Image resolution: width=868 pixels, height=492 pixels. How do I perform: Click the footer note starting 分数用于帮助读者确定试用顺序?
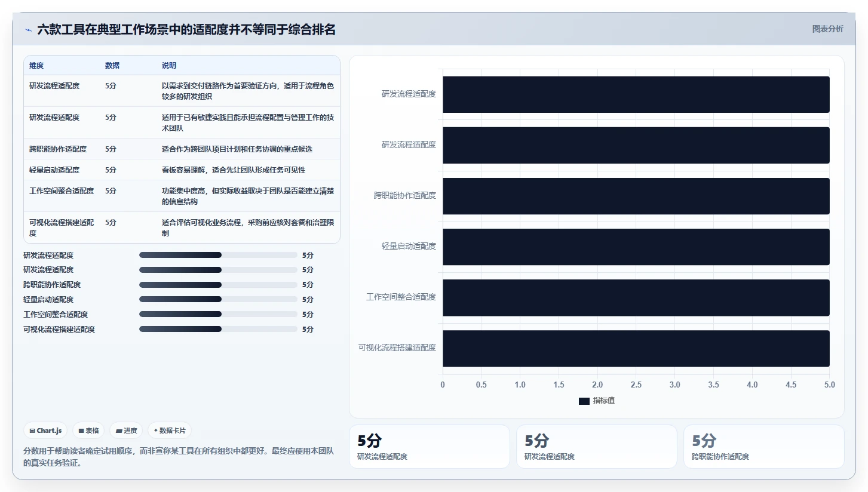click(x=179, y=457)
